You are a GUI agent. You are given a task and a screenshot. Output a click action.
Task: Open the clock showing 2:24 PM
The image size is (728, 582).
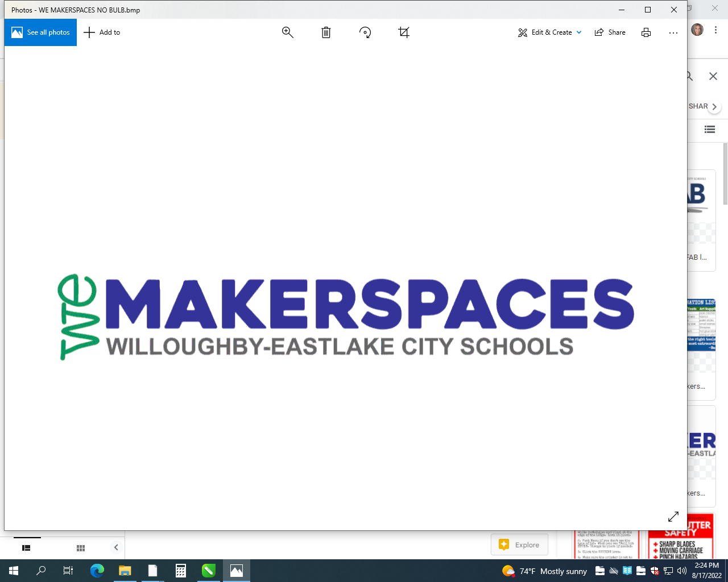click(x=707, y=571)
